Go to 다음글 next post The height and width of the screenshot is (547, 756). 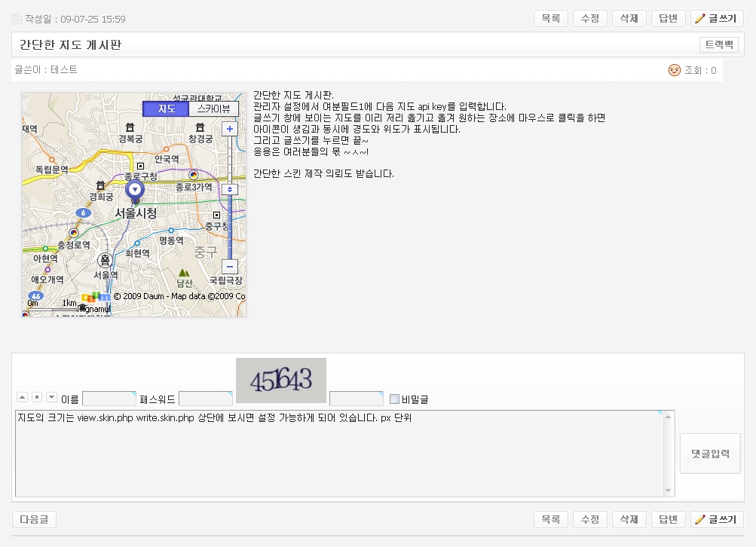[34, 519]
